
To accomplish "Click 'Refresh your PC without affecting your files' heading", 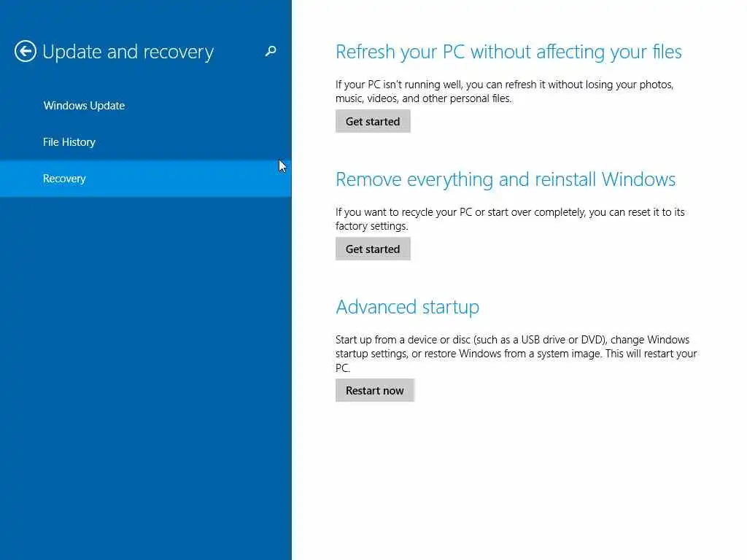I will click(508, 52).
